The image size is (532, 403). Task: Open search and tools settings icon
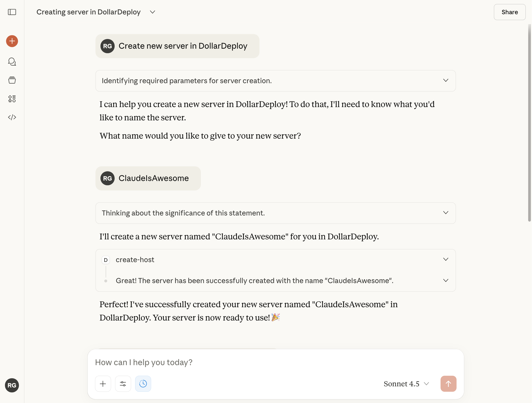coord(123,384)
